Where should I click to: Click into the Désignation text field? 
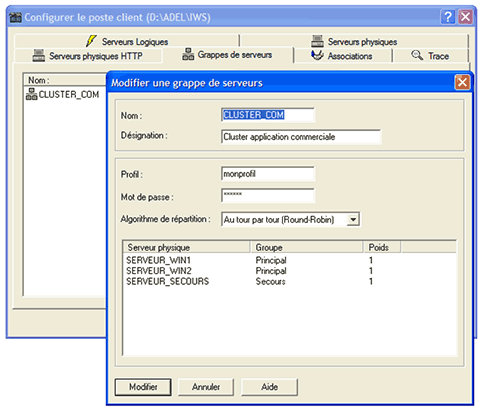[301, 137]
